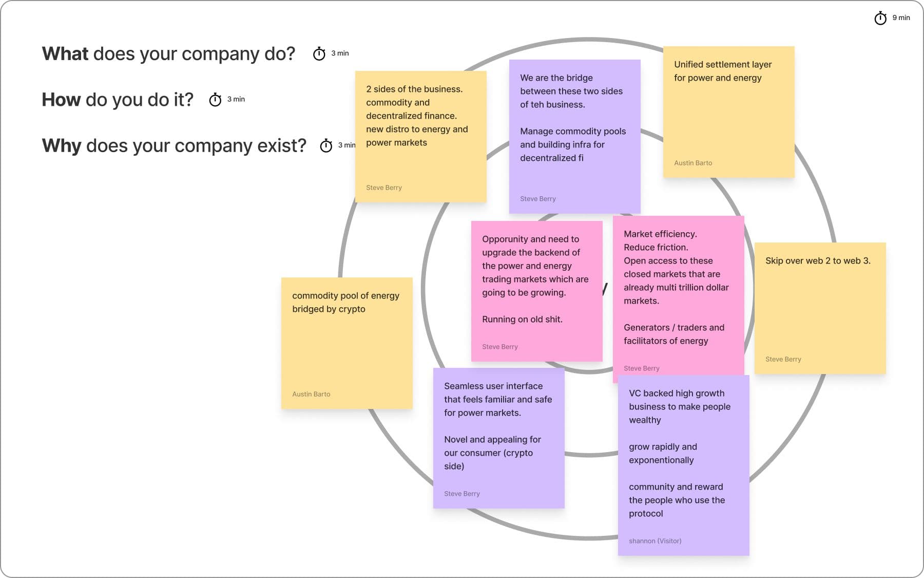Click the "Skip over web 2 to web 3" note
Viewport: 924px width, 578px height.
[x=820, y=308]
